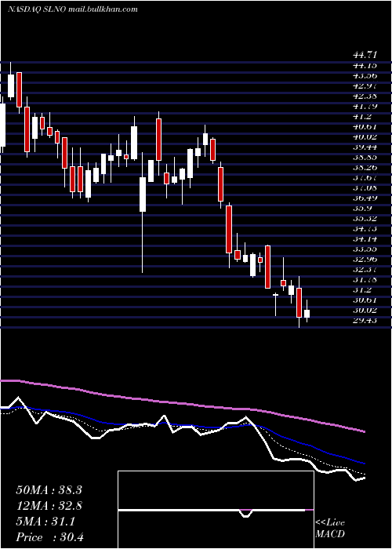Select the 33.55 price label

[365, 249]
